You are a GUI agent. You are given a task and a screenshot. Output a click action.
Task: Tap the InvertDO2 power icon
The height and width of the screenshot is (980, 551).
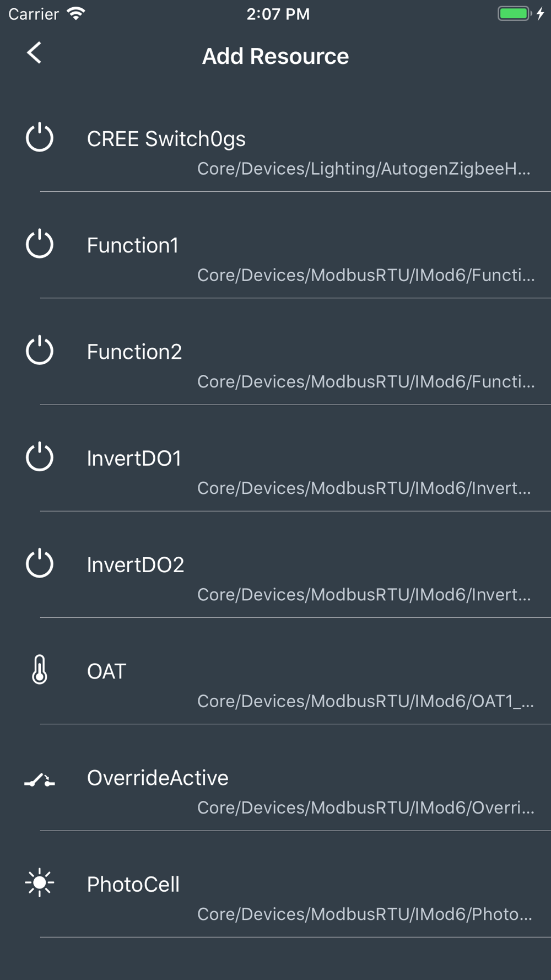click(40, 563)
